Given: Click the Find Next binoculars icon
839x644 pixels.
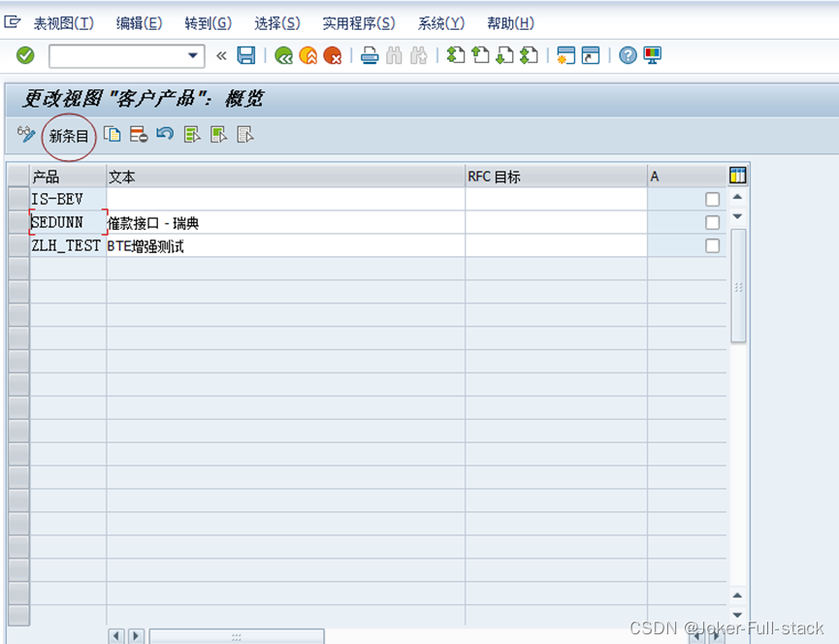Looking at the screenshot, I should (x=418, y=55).
